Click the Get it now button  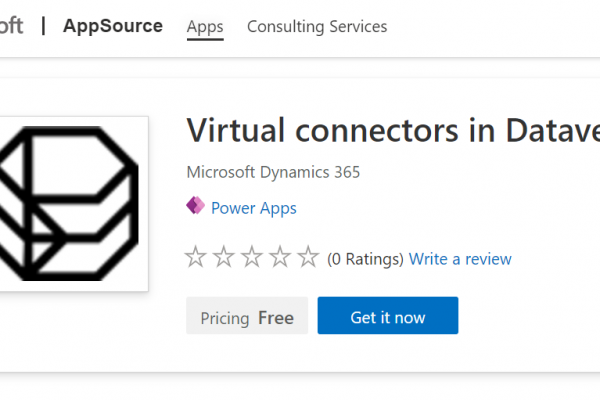388,315
